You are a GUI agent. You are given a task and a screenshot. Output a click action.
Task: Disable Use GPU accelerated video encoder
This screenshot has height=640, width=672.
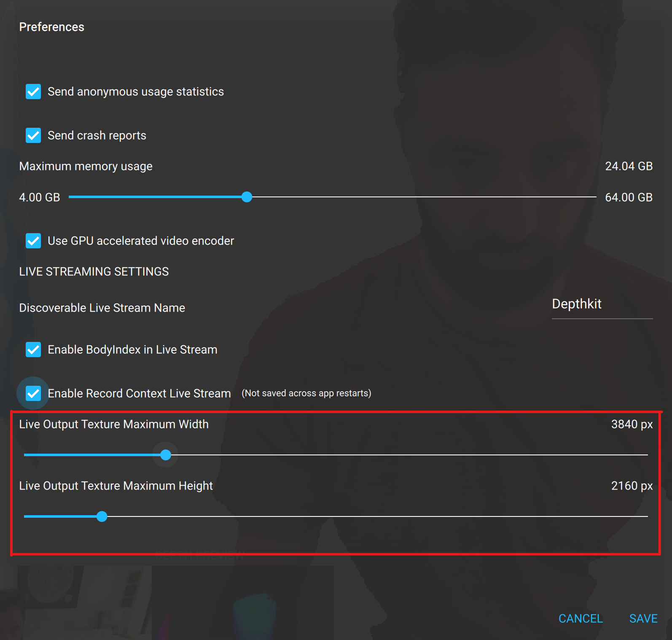point(33,241)
